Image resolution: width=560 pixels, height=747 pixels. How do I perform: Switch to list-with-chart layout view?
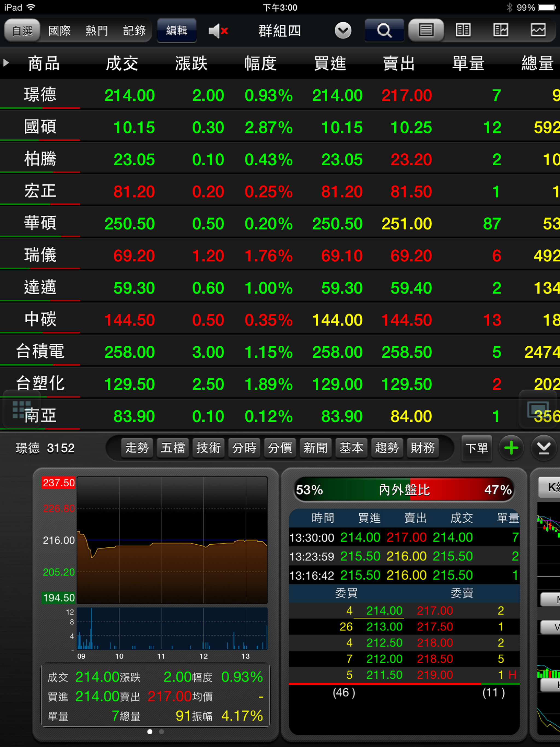click(501, 30)
